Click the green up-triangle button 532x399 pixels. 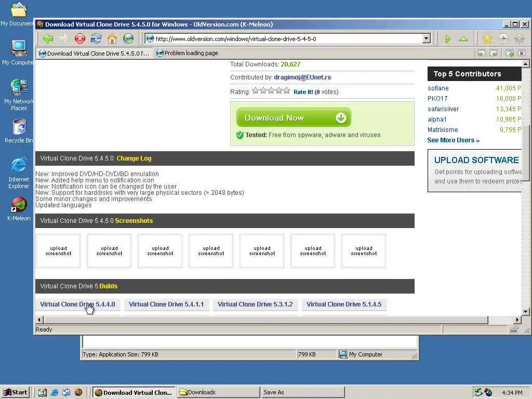click(463, 39)
